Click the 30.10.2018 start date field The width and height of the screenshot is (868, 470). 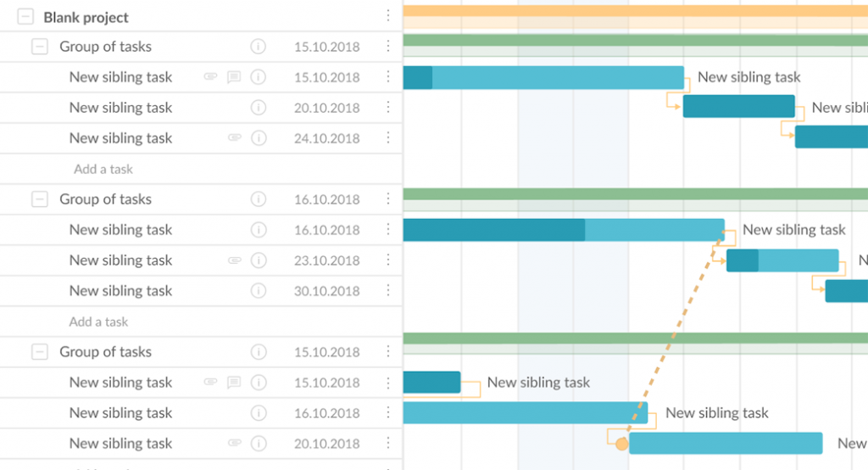tap(326, 291)
